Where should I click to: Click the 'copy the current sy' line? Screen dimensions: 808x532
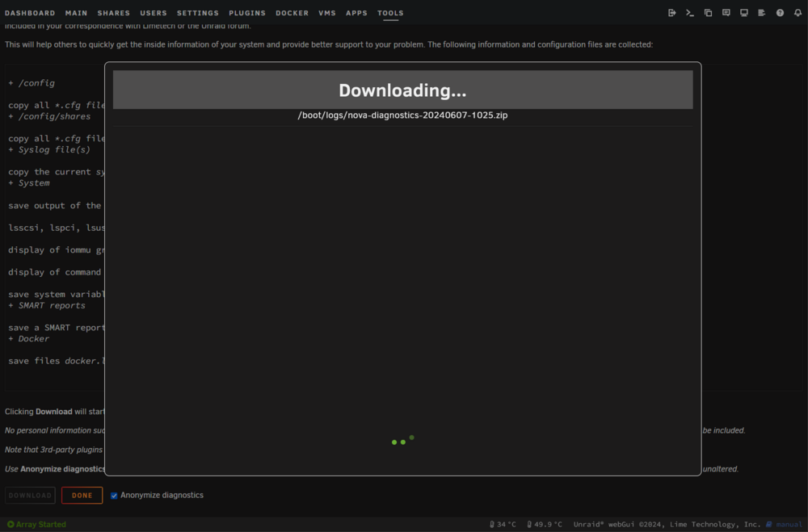click(x=57, y=172)
